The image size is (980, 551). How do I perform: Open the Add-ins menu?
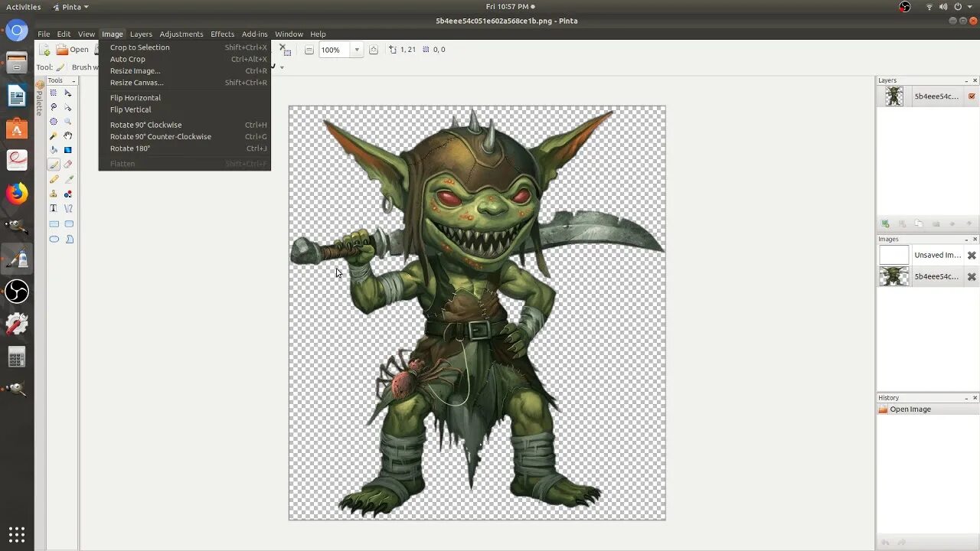click(x=255, y=34)
